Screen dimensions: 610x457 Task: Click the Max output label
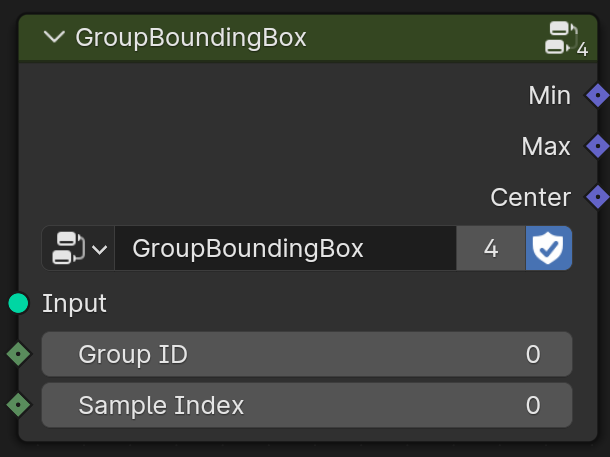[x=546, y=146]
